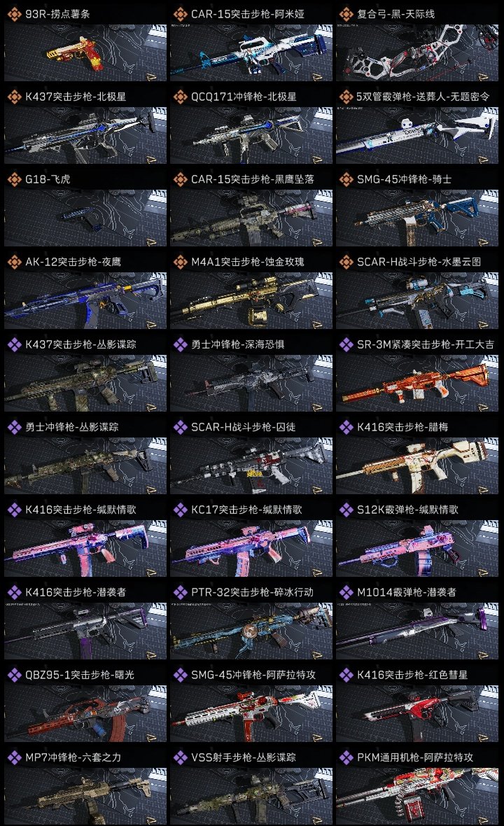504x826 pixels.
Task: Click the VSS射手步枪-丛影谍踪 title text
Action: coord(244,757)
